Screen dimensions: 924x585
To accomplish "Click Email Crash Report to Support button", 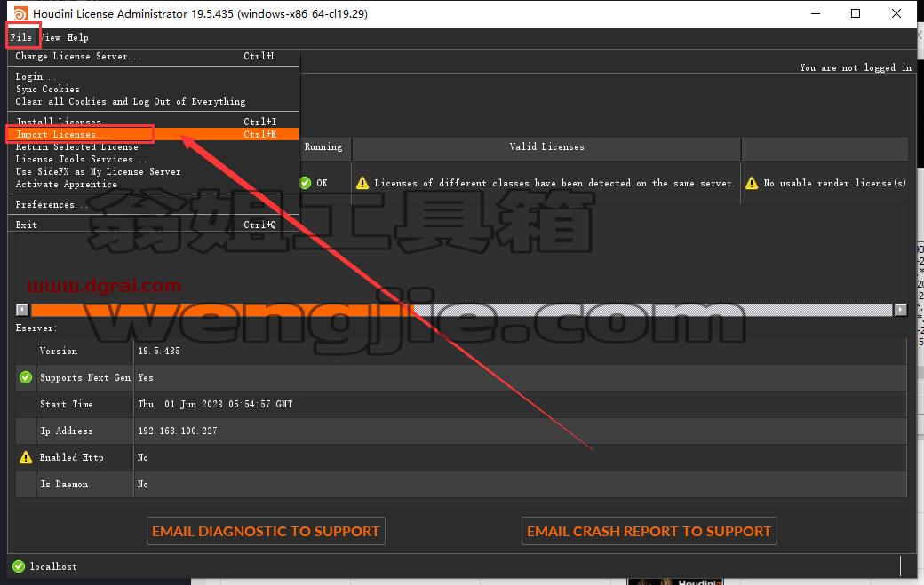I will tap(649, 531).
